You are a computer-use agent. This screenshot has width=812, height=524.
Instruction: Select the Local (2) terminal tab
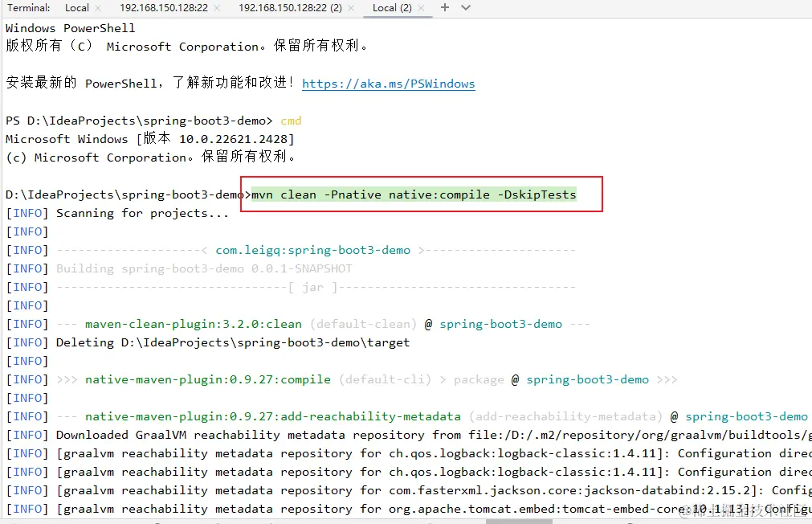392,8
